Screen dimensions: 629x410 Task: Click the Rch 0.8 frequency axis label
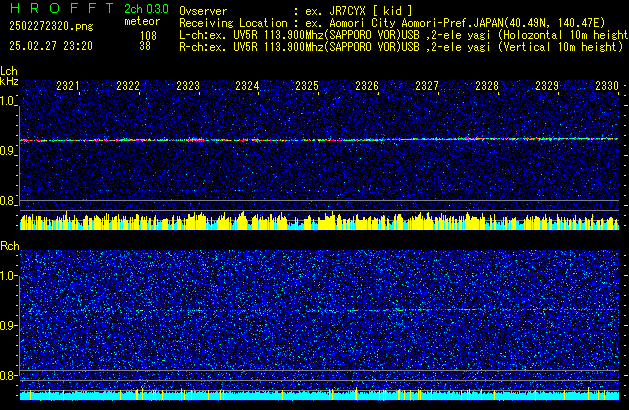pyautogui.click(x=8, y=375)
